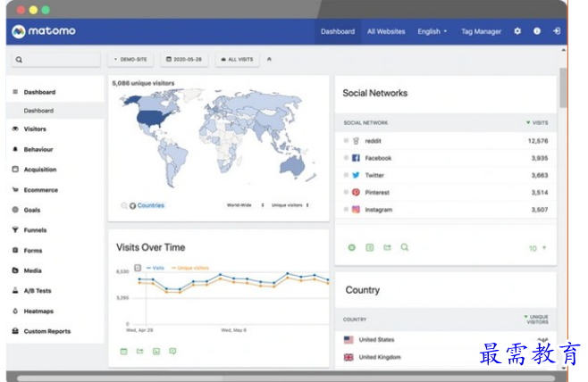Click the sign out icon

click(557, 31)
